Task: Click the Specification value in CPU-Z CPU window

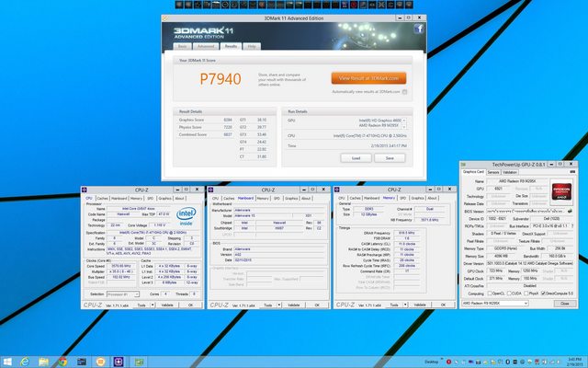Action: [153, 233]
